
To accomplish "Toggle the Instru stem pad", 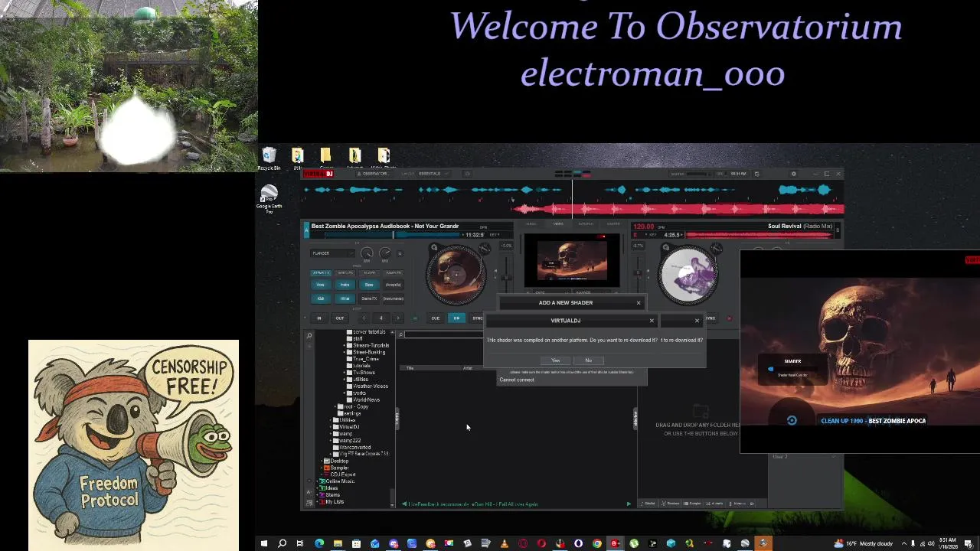I will point(345,285).
